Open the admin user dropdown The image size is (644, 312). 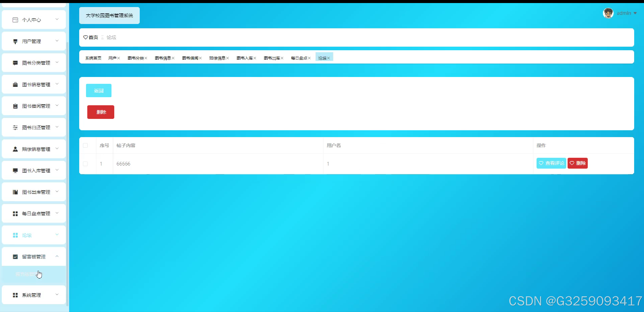click(x=635, y=13)
